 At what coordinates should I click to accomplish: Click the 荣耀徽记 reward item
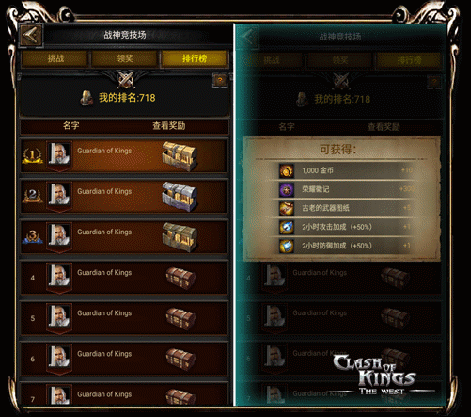coord(346,190)
